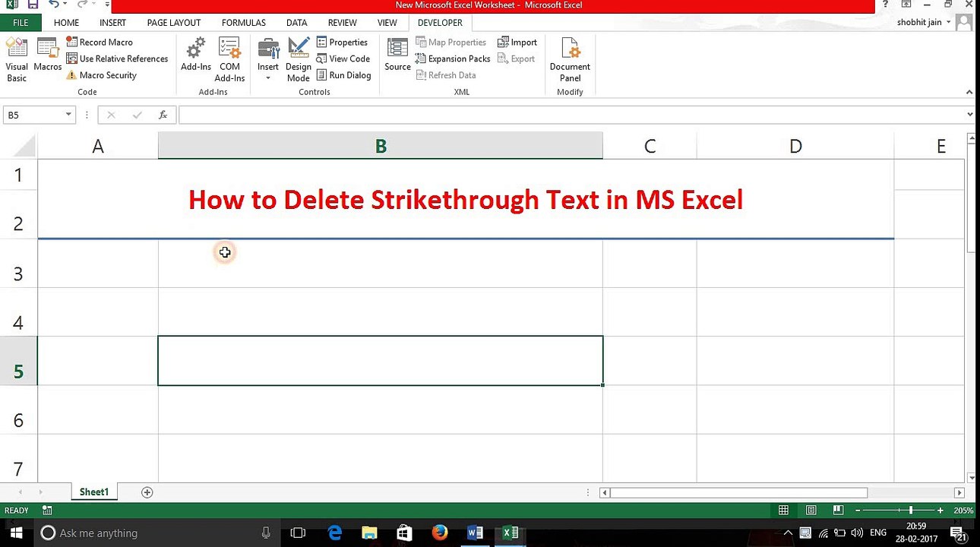Viewport: 980px width, 547px height.
Task: Open the Add-Ins manager
Action: point(196,55)
